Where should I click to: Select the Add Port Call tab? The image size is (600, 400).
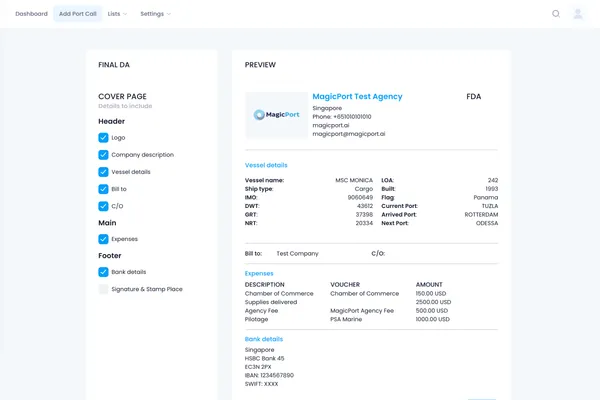click(x=78, y=14)
